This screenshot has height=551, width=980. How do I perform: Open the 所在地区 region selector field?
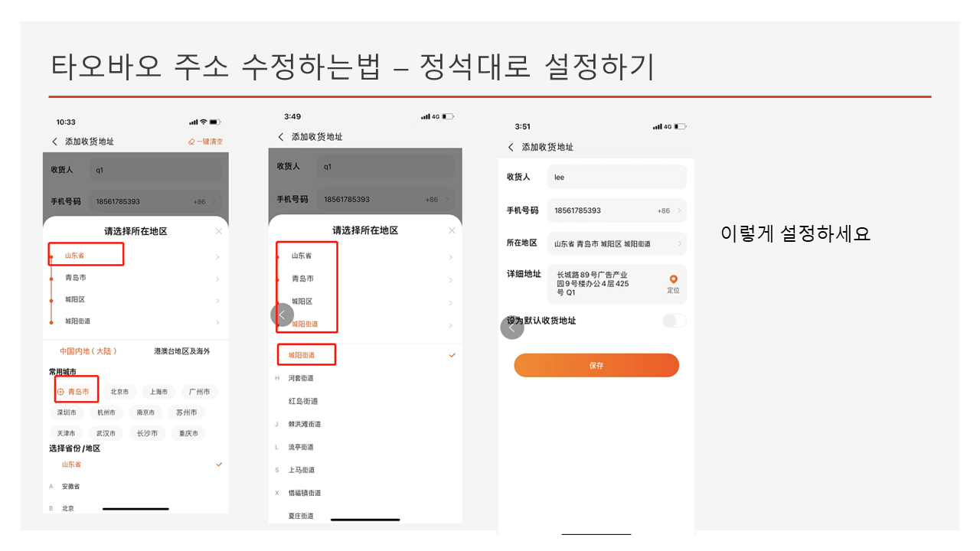click(617, 243)
